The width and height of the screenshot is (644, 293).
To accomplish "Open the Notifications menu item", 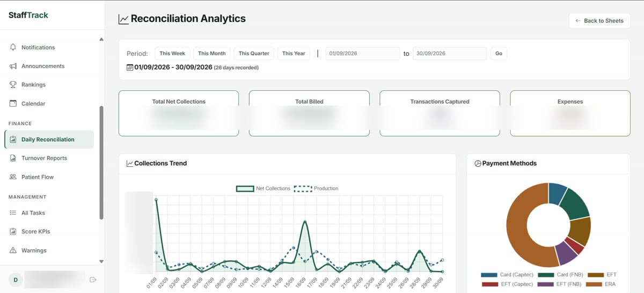I will pos(49,47).
